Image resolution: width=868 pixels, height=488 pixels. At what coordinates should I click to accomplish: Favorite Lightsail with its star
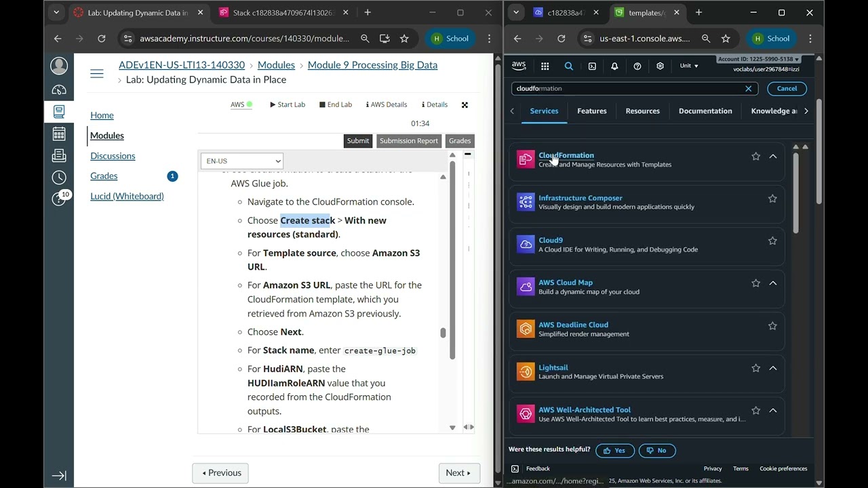pyautogui.click(x=755, y=368)
